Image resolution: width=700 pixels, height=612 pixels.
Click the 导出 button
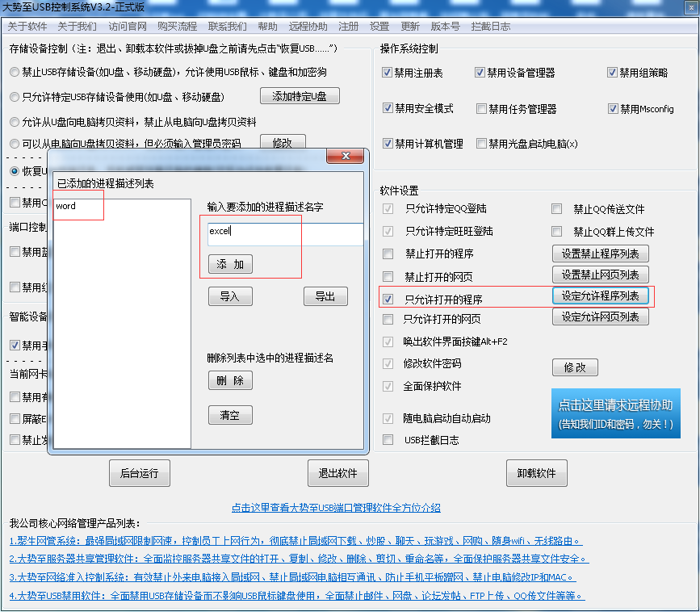[x=325, y=296]
